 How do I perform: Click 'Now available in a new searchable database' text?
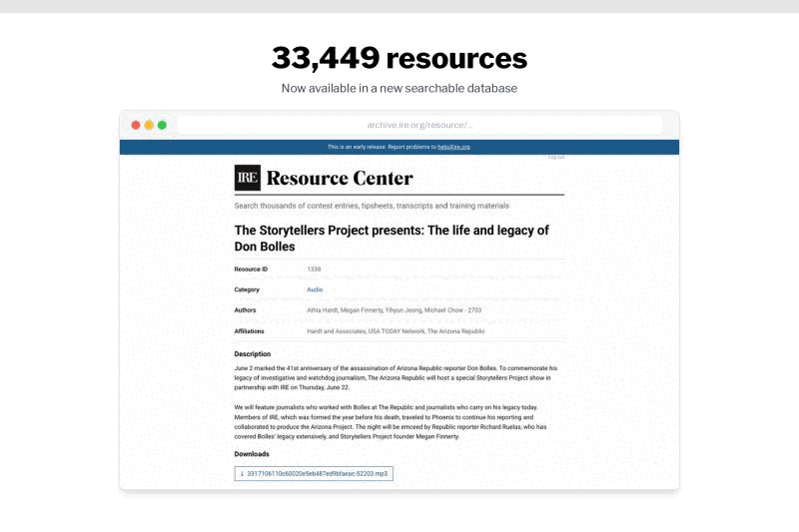399,88
